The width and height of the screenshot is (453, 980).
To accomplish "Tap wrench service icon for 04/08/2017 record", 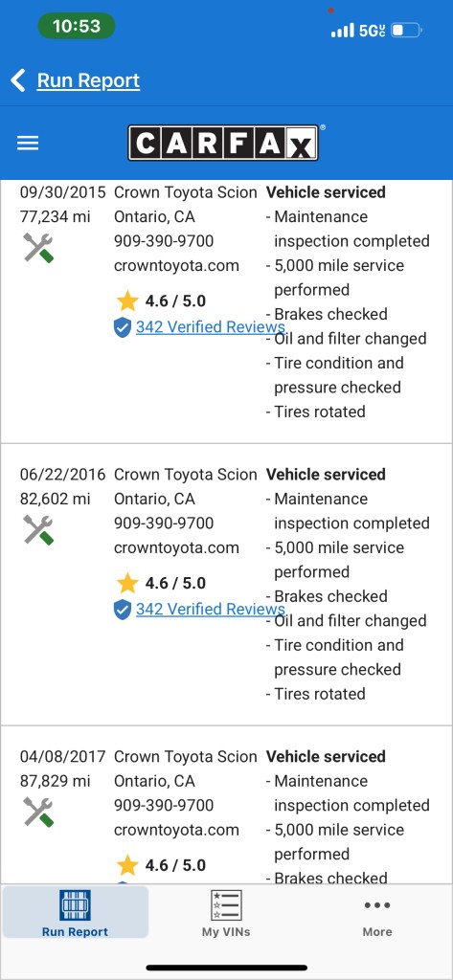I will (x=38, y=812).
